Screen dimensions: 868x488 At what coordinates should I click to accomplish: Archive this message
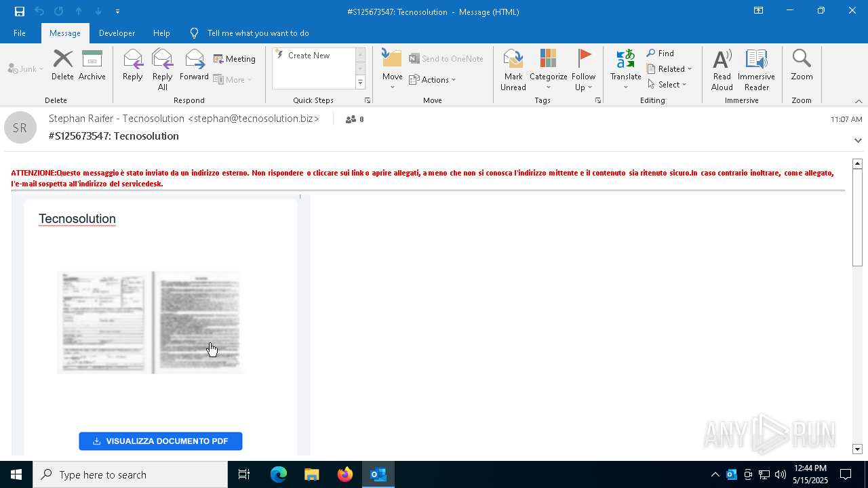92,65
